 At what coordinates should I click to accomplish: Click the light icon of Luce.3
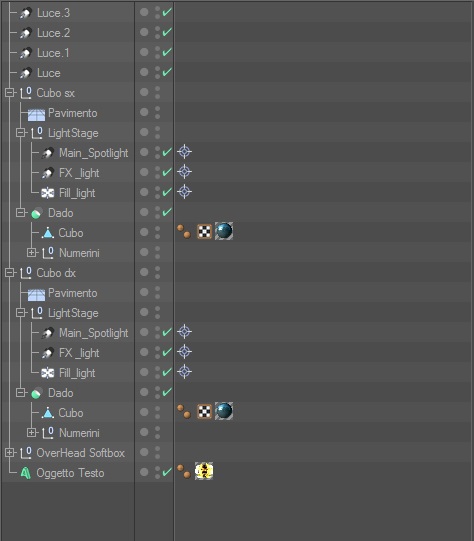[26, 13]
